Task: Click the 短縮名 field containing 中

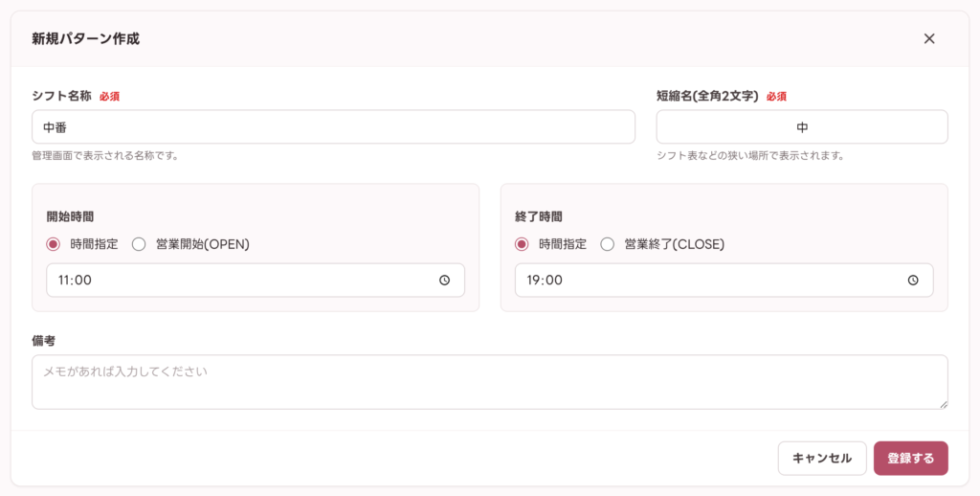Action: coord(802,127)
